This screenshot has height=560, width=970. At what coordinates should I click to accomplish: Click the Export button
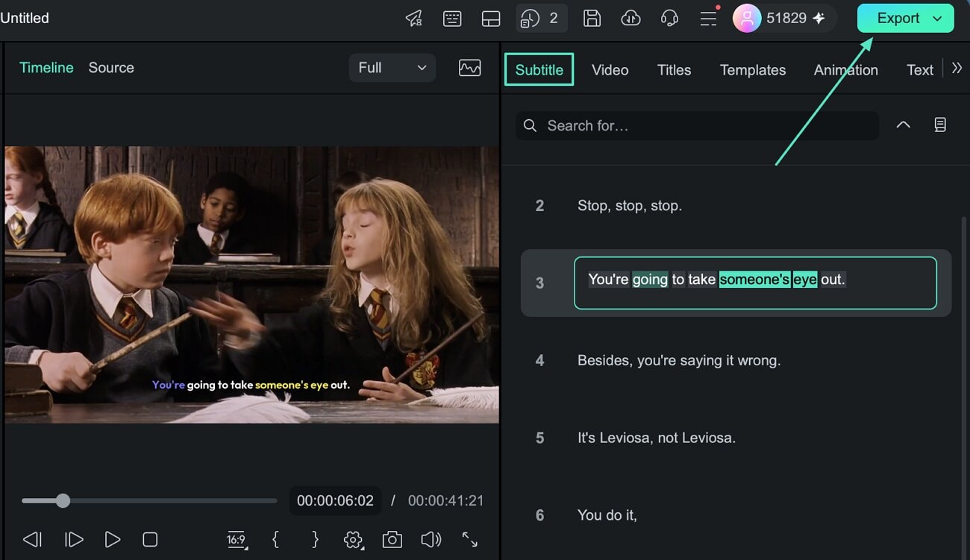(898, 19)
